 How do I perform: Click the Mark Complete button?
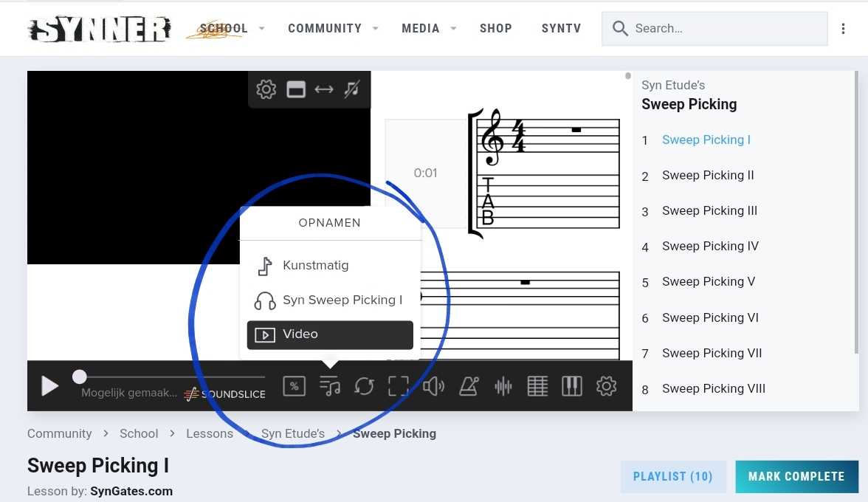[796, 477]
